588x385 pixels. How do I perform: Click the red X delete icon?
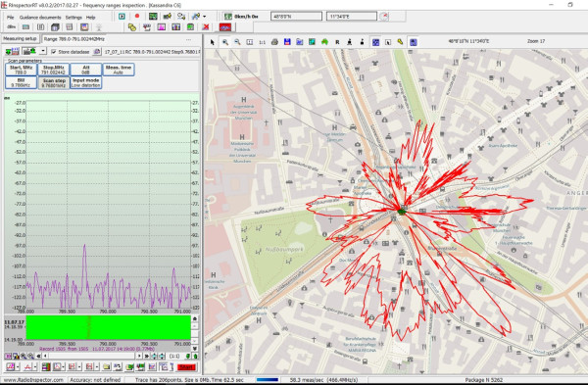(206, 27)
